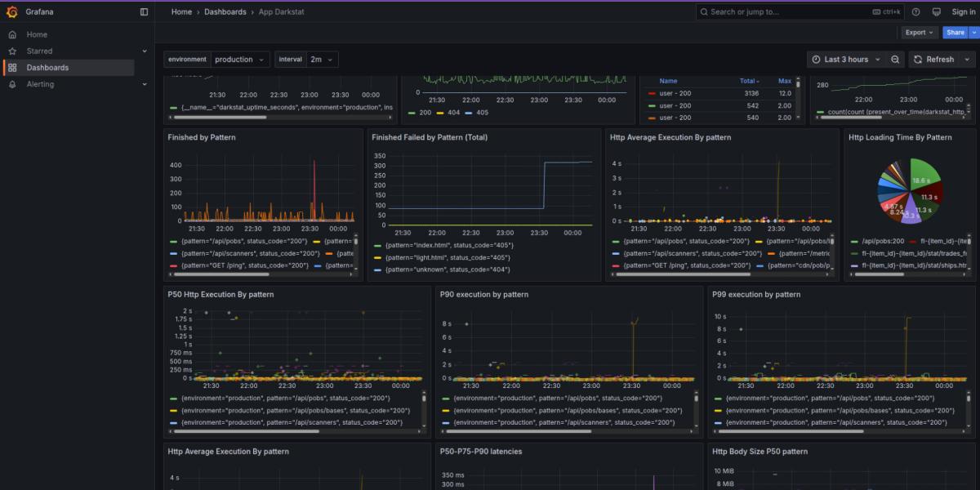Image resolution: width=980 pixels, height=490 pixels.
Task: Click the 18.6 s green pie slice
Action: (923, 177)
